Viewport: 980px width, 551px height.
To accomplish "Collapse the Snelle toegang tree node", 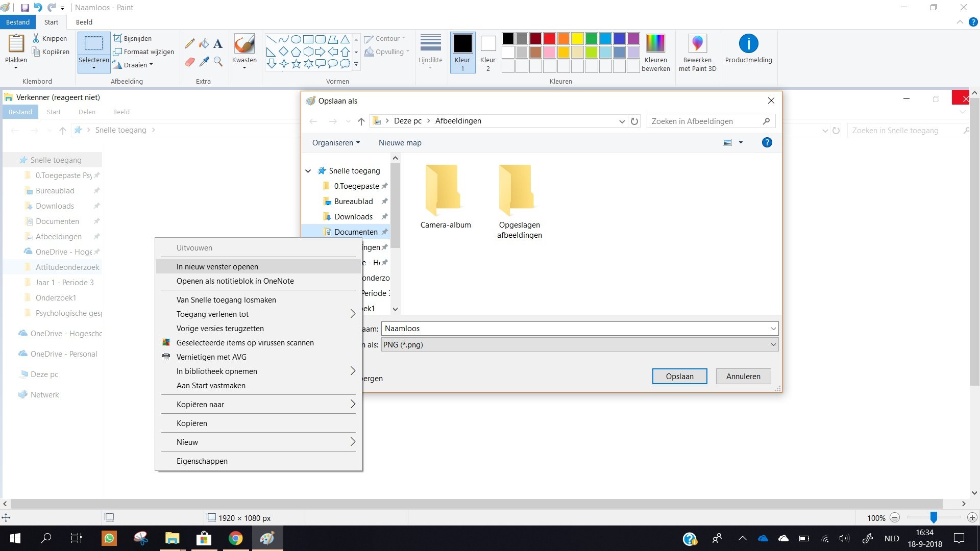I will 308,171.
